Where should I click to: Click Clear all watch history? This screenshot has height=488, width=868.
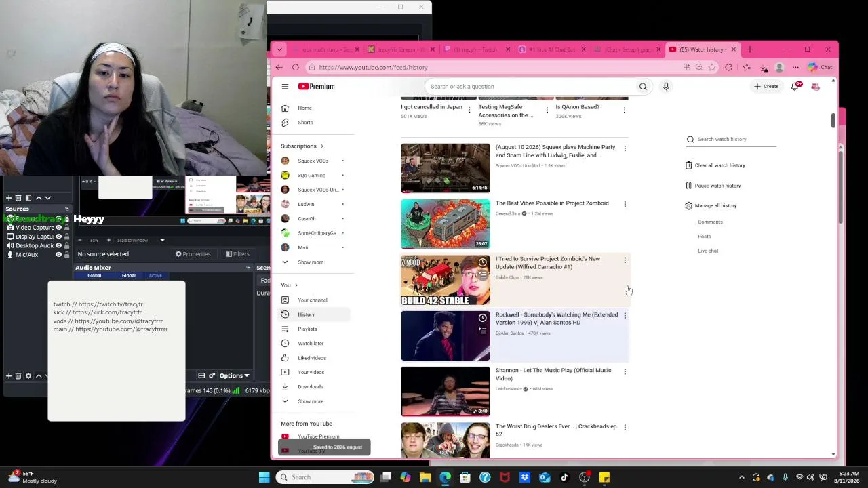pos(715,165)
